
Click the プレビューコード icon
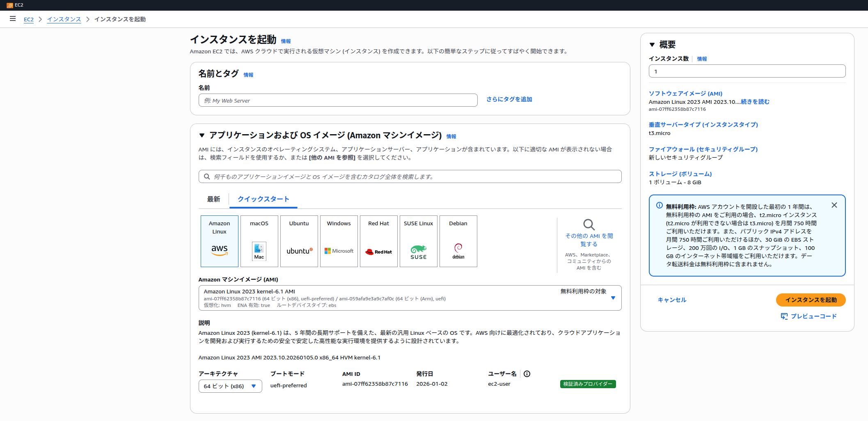784,316
